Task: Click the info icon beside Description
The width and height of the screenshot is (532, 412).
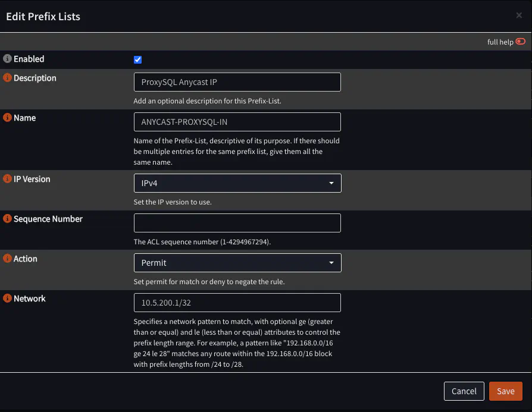Action: [x=7, y=78]
